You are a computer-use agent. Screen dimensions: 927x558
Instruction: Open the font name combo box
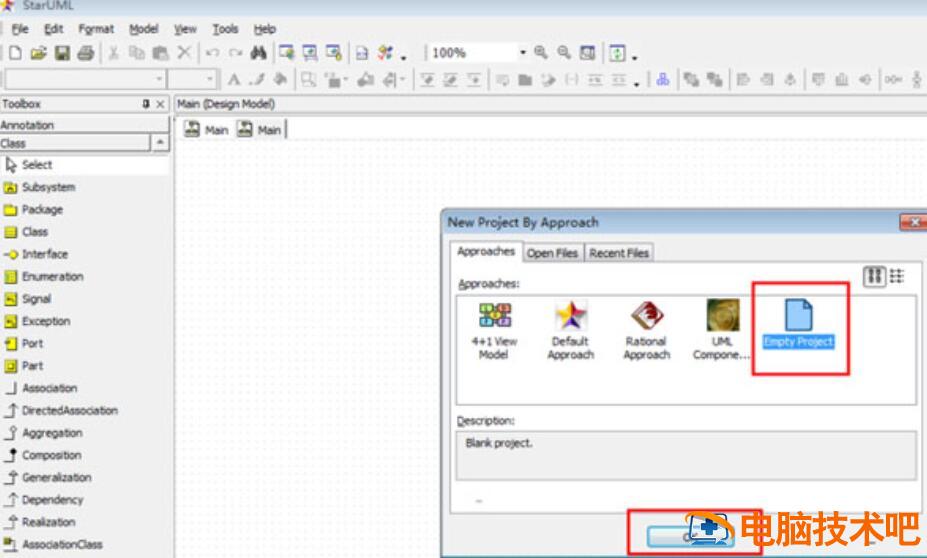(x=85, y=79)
